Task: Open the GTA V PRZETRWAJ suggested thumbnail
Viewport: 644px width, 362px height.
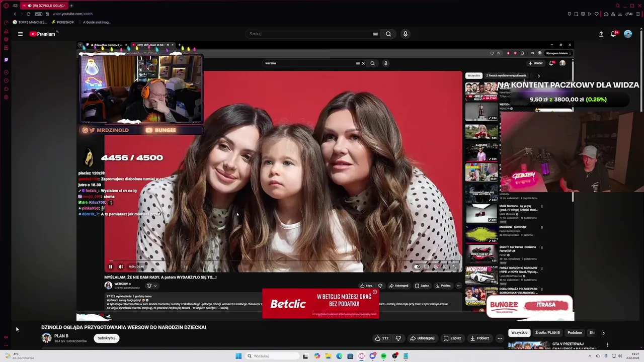Action: 529,345
